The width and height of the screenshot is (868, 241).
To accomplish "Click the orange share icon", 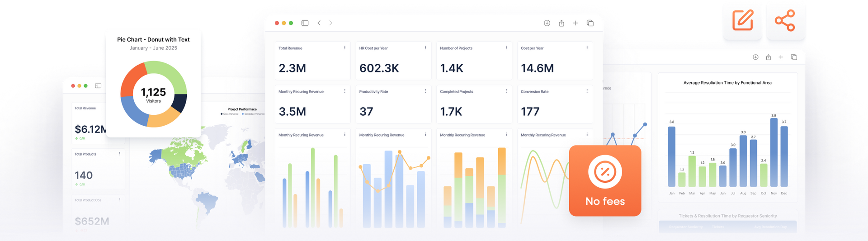I will (x=785, y=20).
